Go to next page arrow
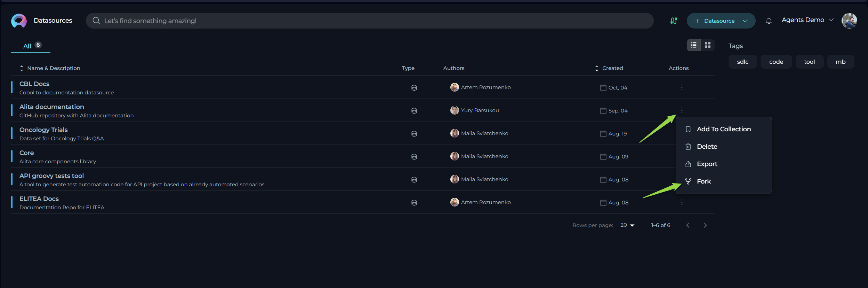The width and height of the screenshot is (868, 288). [x=705, y=225]
